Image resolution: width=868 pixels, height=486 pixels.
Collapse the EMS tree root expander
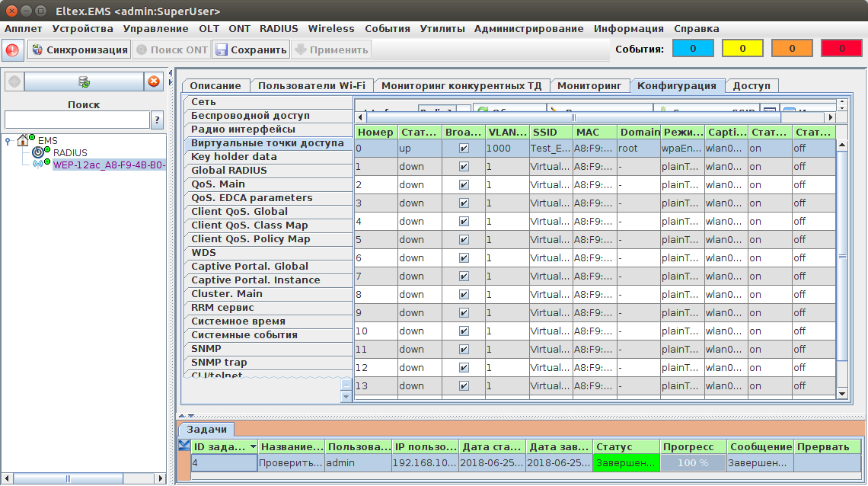(8, 140)
